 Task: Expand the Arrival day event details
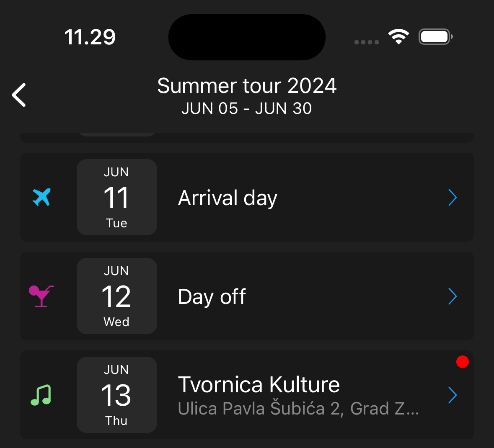pyautogui.click(x=453, y=197)
